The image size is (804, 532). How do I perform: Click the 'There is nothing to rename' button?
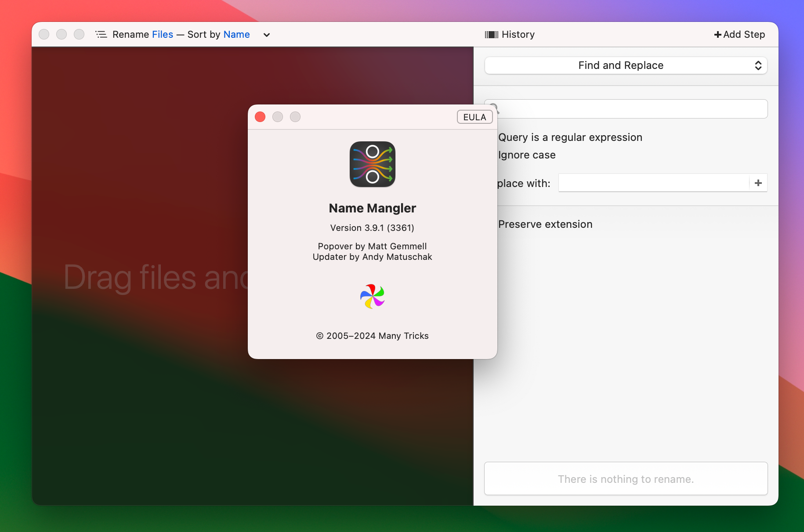coord(626,478)
